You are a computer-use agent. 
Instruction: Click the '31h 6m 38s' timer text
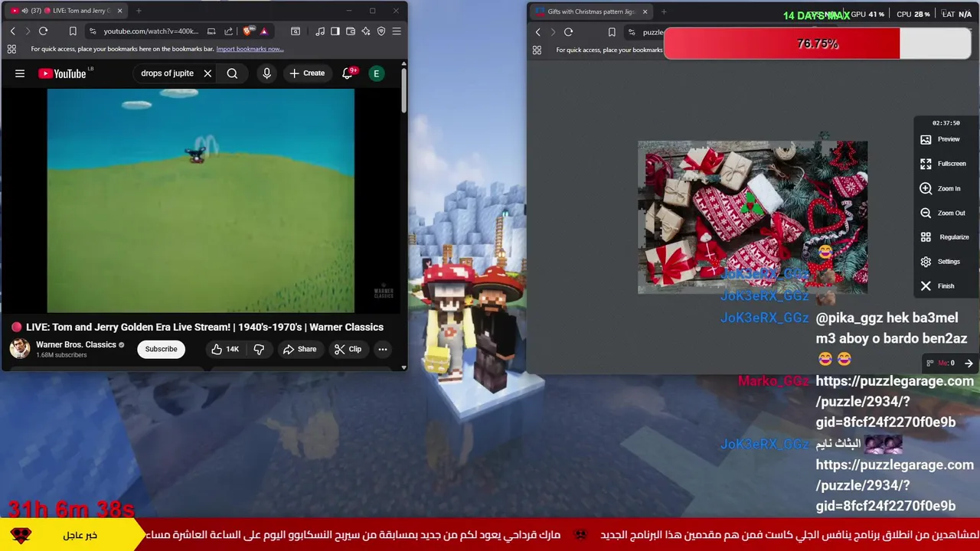71,509
